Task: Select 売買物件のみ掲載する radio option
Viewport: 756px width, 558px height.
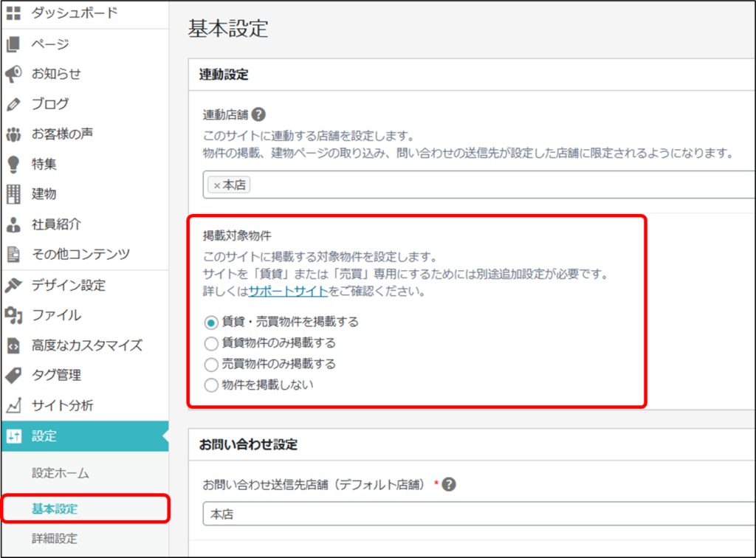Action: [x=211, y=364]
